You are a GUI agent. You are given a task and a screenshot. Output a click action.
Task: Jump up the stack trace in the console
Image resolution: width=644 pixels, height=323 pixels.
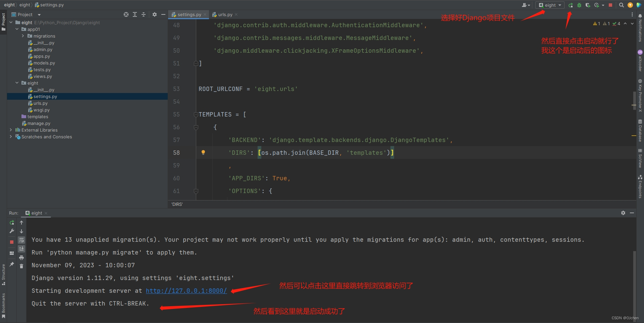tap(21, 223)
